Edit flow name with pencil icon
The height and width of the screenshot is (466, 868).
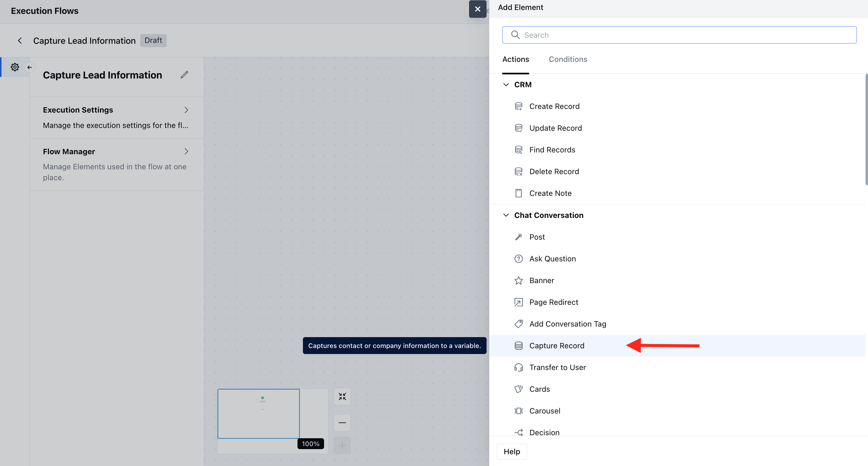(x=184, y=75)
